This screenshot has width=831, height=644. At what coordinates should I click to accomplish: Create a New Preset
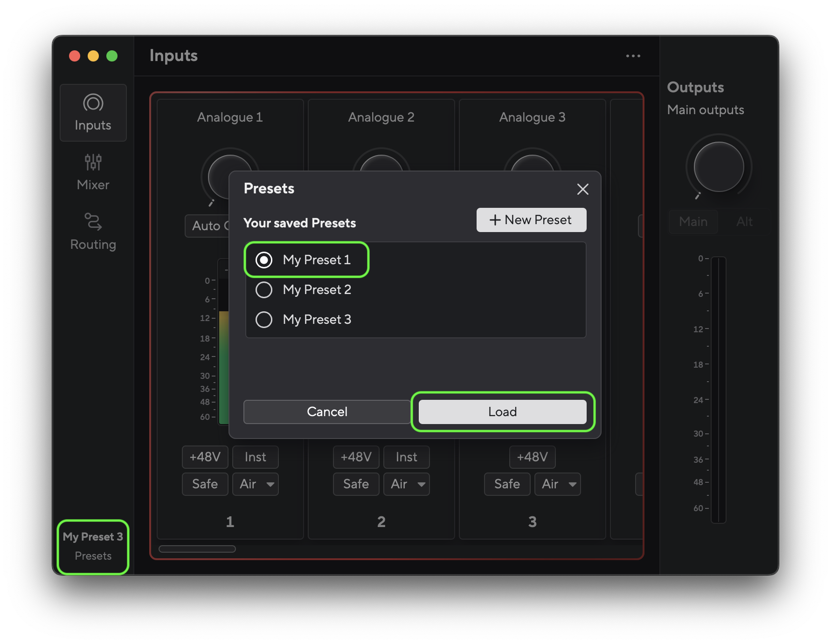click(531, 219)
